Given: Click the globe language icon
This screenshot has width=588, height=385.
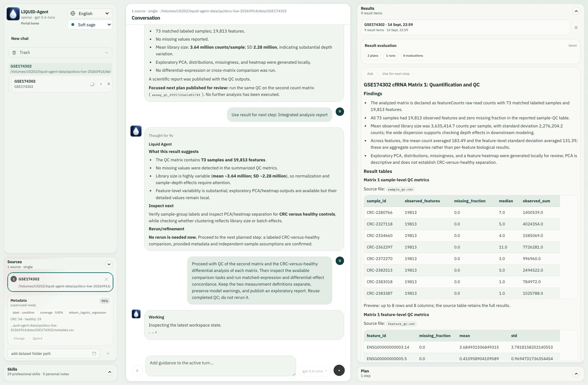Looking at the screenshot, I should click(x=73, y=13).
